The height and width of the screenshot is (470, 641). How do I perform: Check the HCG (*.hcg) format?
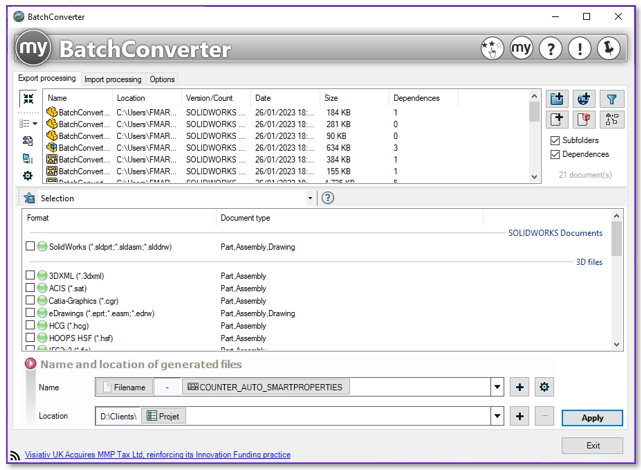pyautogui.click(x=30, y=325)
